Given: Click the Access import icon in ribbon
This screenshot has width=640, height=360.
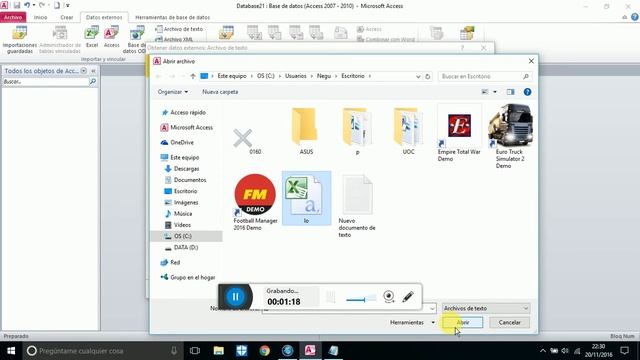Looking at the screenshot, I should click(111, 37).
